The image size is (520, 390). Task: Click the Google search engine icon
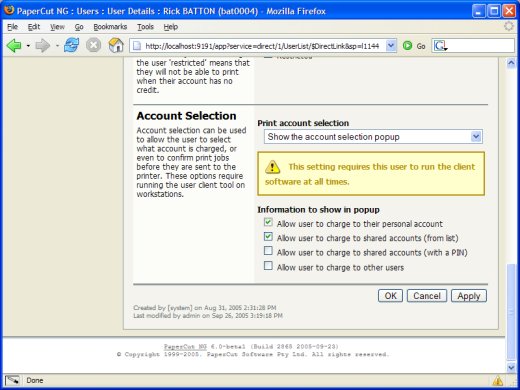[440, 45]
